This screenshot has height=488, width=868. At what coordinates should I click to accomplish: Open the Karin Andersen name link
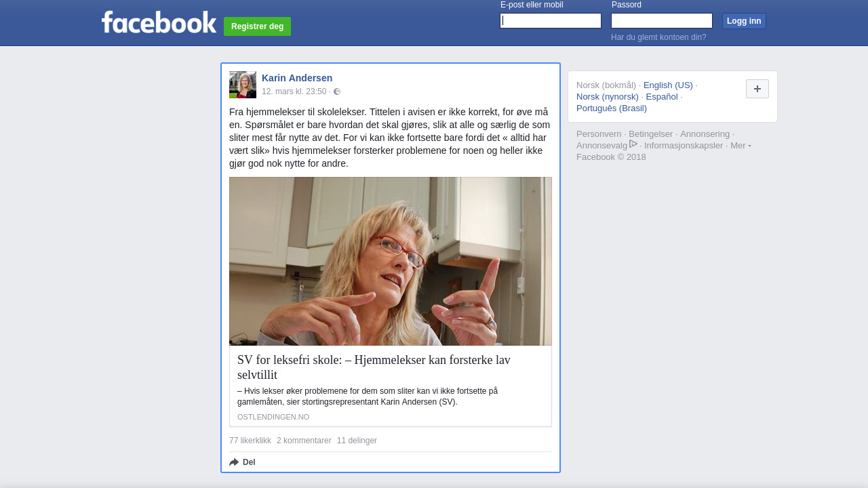tap(297, 78)
